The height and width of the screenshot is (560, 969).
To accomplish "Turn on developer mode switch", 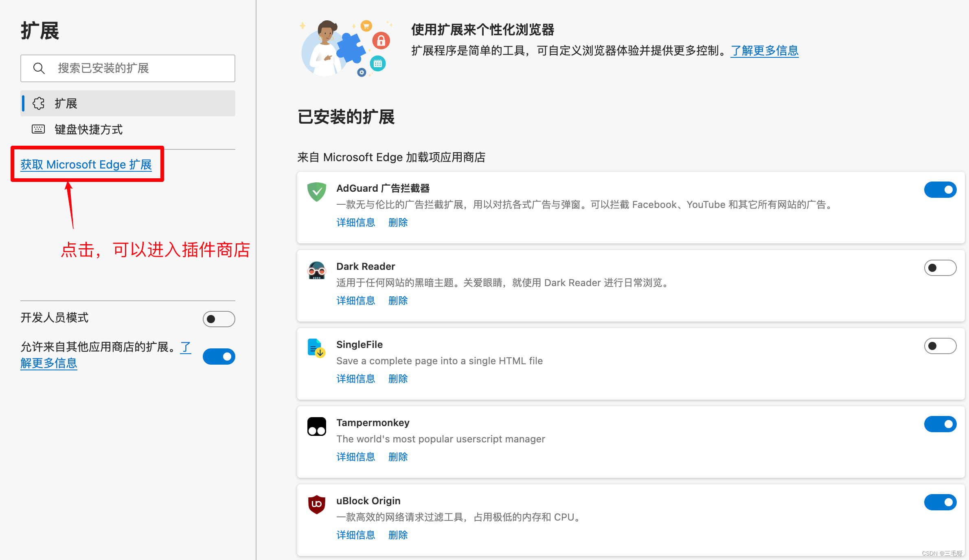I will point(219,319).
